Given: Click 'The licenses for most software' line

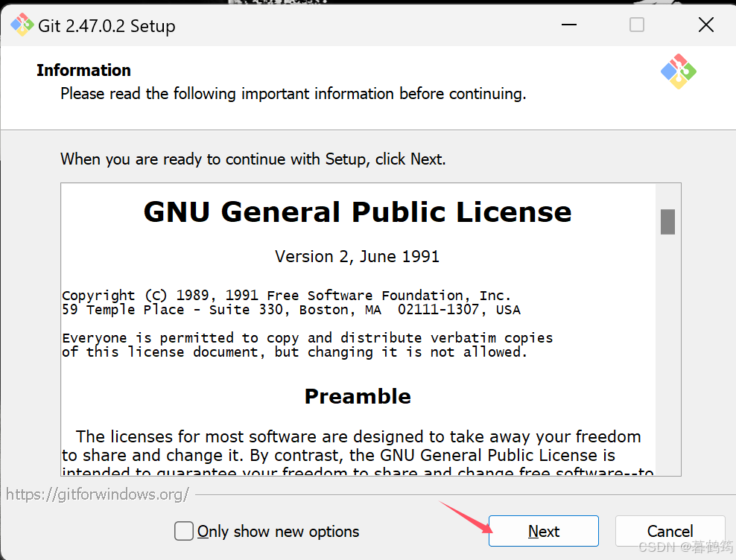Looking at the screenshot, I should click(358, 436).
